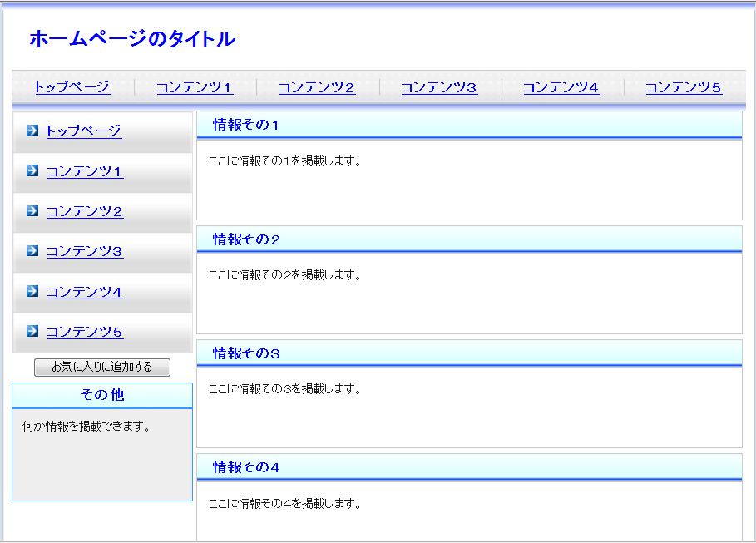The height and width of the screenshot is (543, 756).
Task: Click the 情報その1 section header
Action: pyautogui.click(x=246, y=125)
